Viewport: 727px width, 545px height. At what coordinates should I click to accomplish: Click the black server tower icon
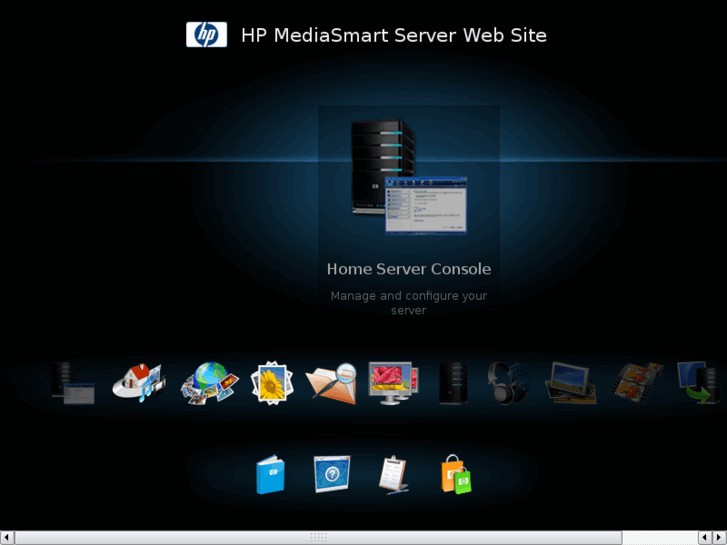(x=453, y=383)
